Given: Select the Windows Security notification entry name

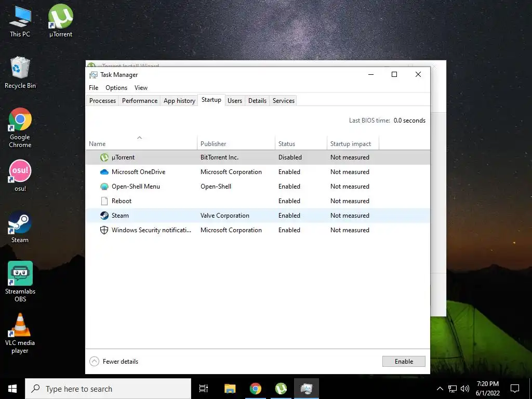Looking at the screenshot, I should [x=151, y=230].
